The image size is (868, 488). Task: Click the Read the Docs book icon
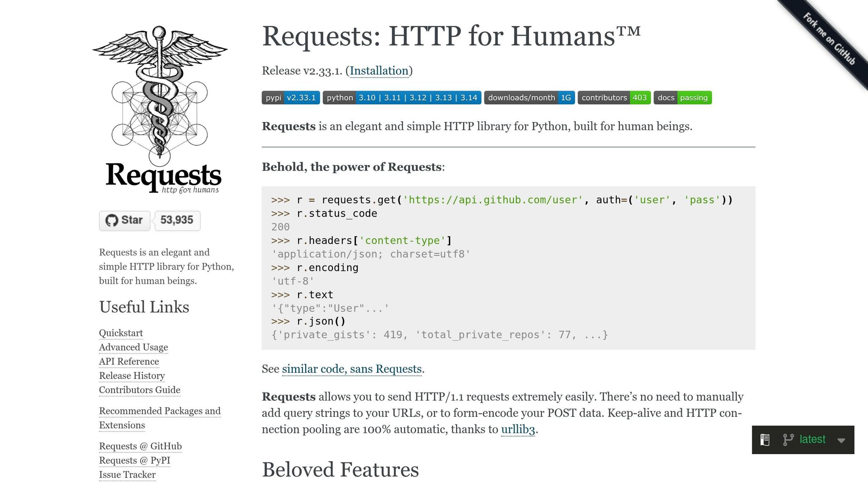coord(765,440)
